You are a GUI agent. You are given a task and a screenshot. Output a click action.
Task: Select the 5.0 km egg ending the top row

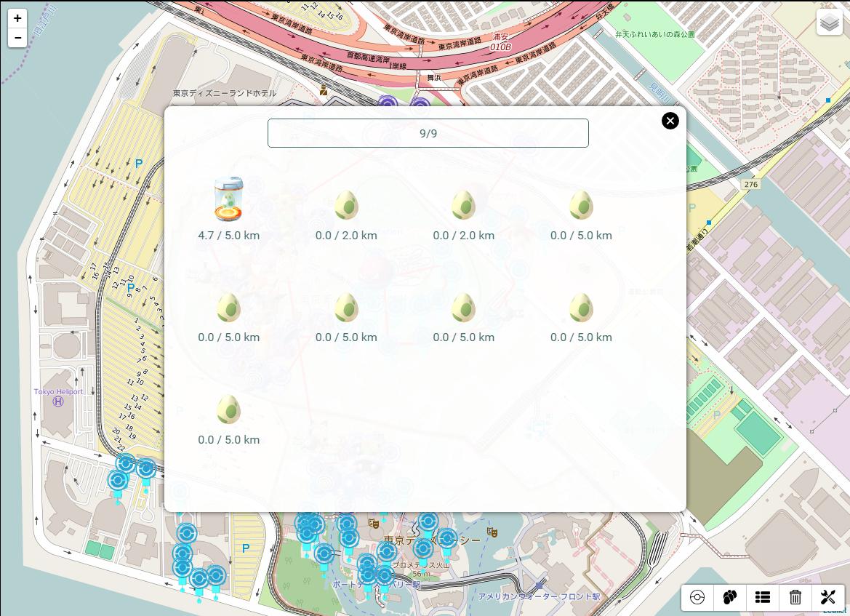click(581, 205)
